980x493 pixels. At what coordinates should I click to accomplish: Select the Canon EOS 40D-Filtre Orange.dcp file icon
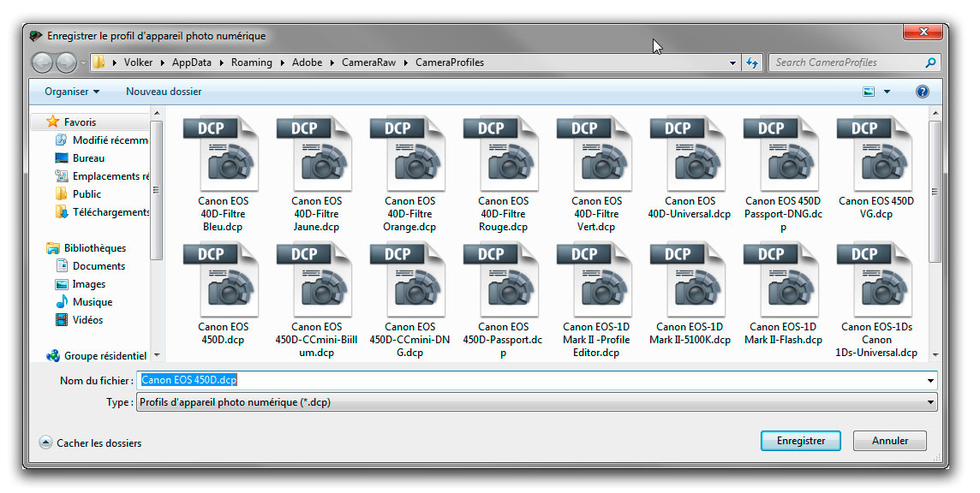[409, 154]
